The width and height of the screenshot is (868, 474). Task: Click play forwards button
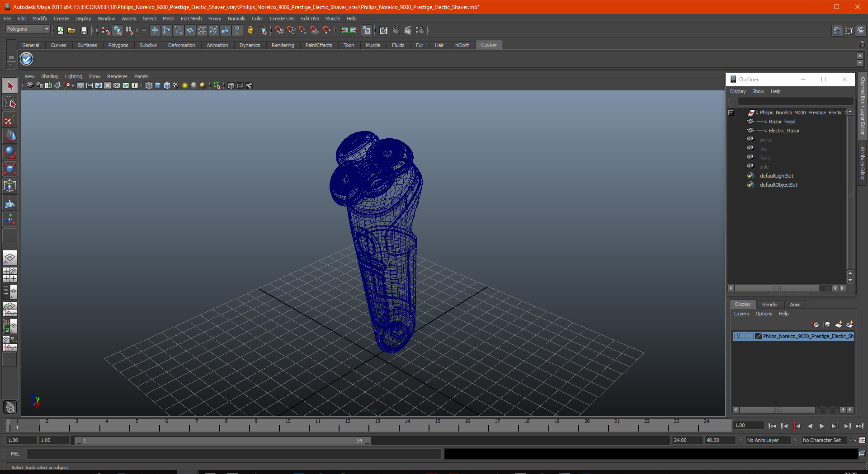822,426
